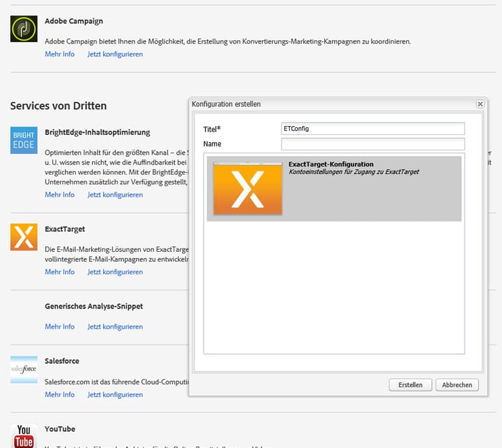The width and height of the screenshot is (502, 448).
Task: Click the Adobe Campaign heading
Action: [x=74, y=21]
